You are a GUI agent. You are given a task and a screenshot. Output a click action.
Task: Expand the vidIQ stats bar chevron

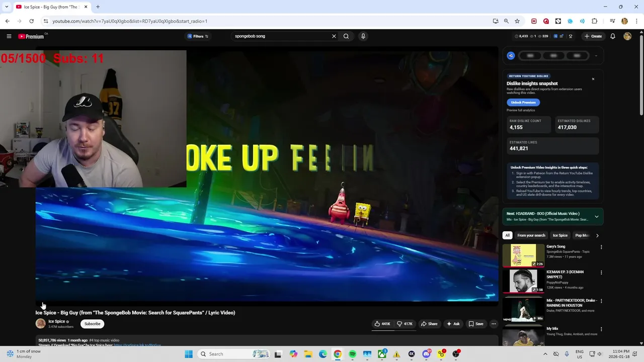pyautogui.click(x=596, y=56)
